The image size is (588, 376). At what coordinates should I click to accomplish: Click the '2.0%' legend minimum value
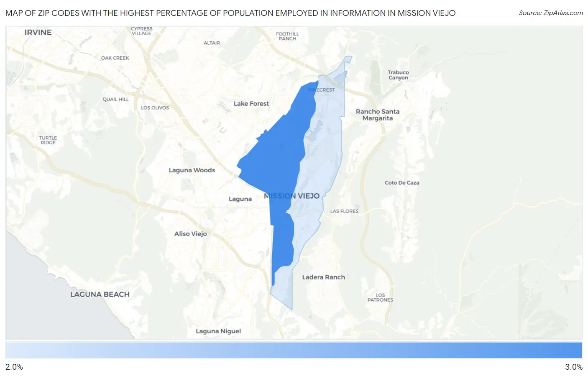(14, 367)
